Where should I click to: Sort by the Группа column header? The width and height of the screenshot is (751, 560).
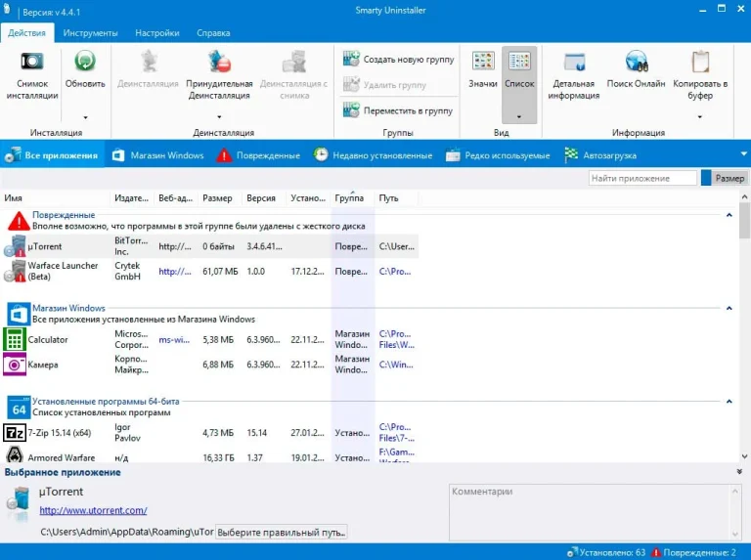point(352,198)
